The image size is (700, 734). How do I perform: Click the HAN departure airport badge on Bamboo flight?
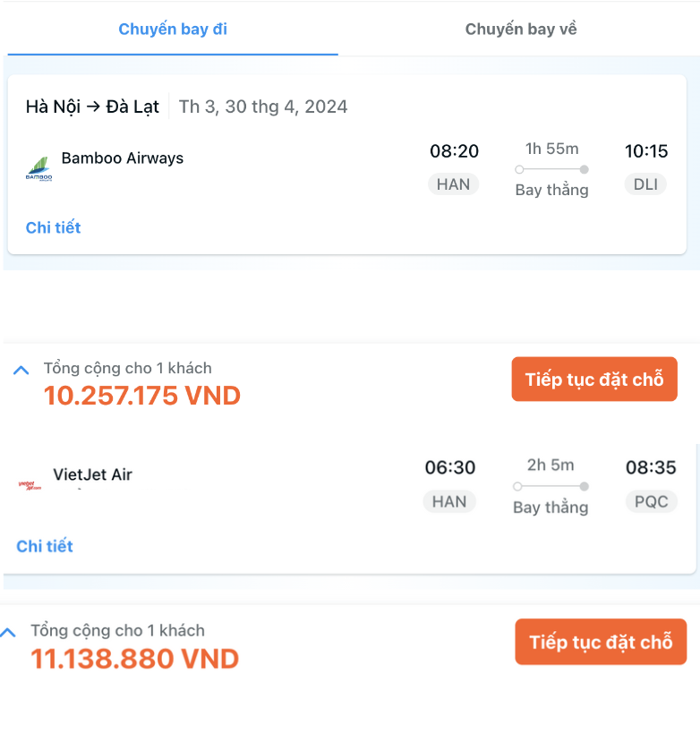453,184
